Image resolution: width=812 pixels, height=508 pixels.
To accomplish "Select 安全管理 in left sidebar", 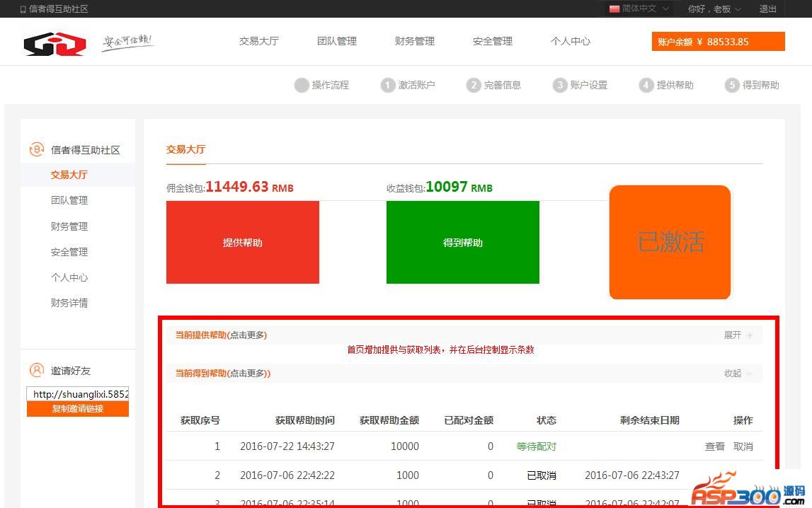I will [x=69, y=252].
